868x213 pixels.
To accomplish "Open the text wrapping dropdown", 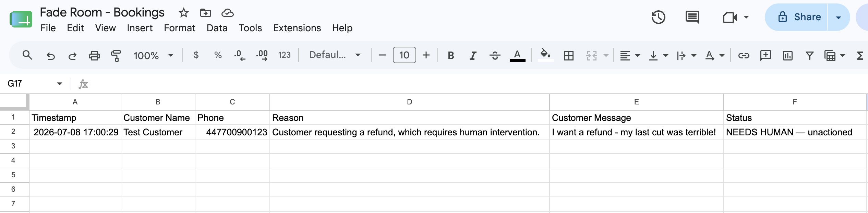I will (x=686, y=55).
